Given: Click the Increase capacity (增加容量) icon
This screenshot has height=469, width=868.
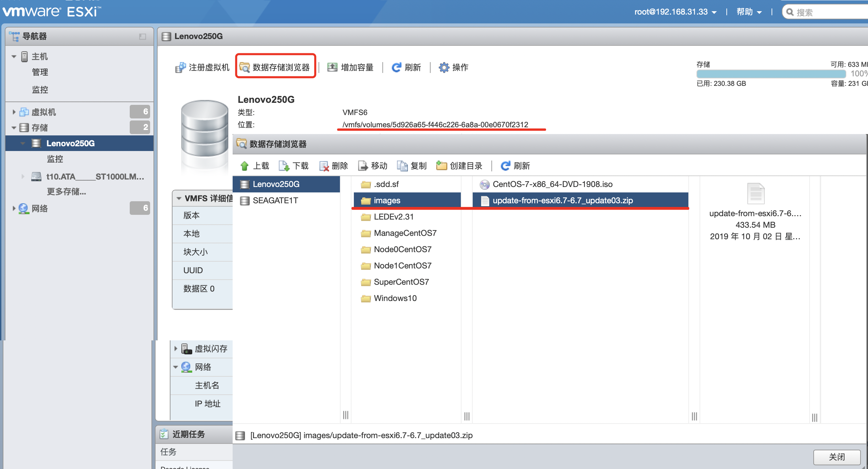Looking at the screenshot, I should (x=332, y=67).
